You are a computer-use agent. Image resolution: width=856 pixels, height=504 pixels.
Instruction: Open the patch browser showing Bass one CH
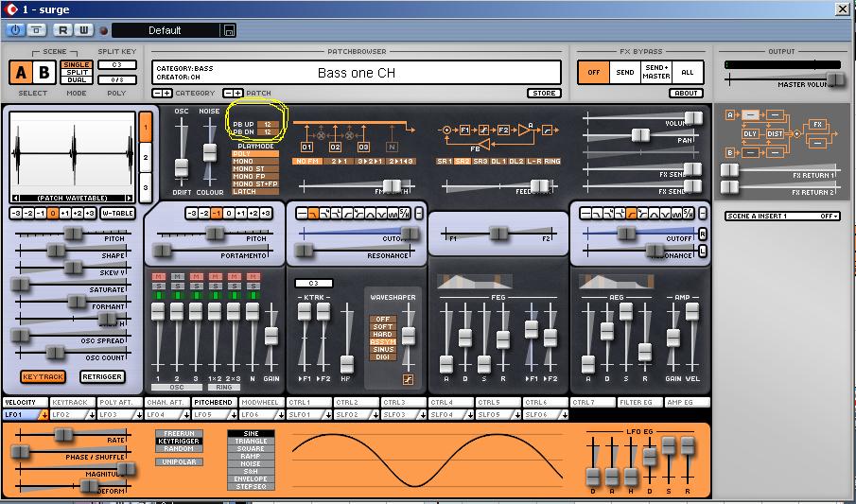pos(357,73)
